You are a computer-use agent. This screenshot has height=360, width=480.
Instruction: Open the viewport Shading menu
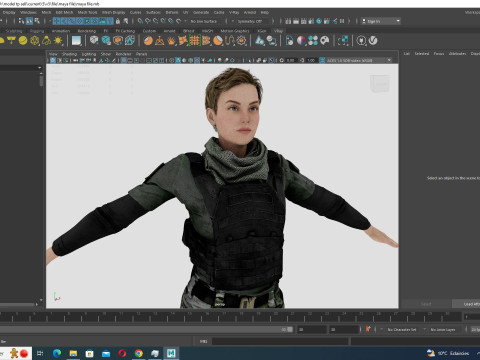click(x=69, y=54)
